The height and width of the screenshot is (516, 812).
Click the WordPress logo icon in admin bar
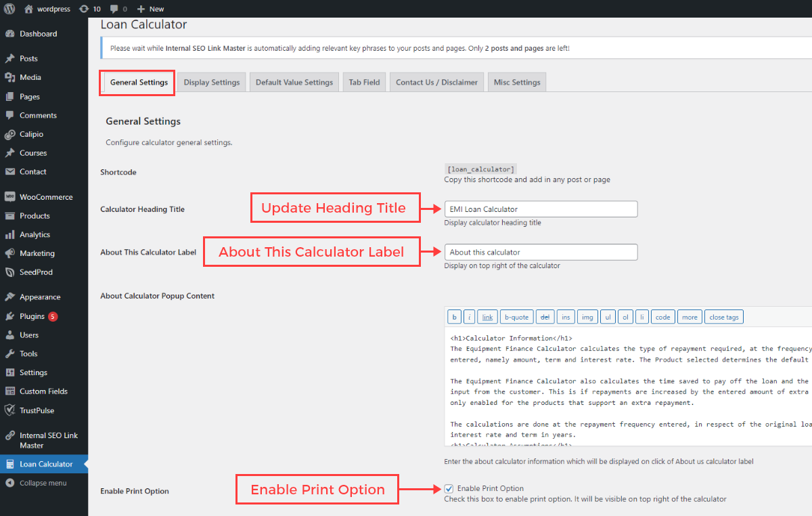pyautogui.click(x=9, y=9)
